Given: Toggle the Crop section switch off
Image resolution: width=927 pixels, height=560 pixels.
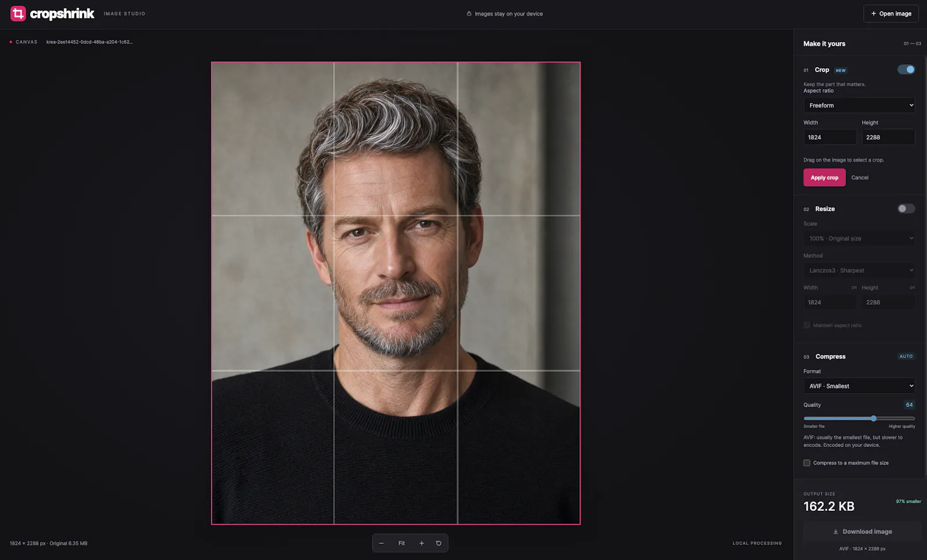Looking at the screenshot, I should (x=906, y=69).
